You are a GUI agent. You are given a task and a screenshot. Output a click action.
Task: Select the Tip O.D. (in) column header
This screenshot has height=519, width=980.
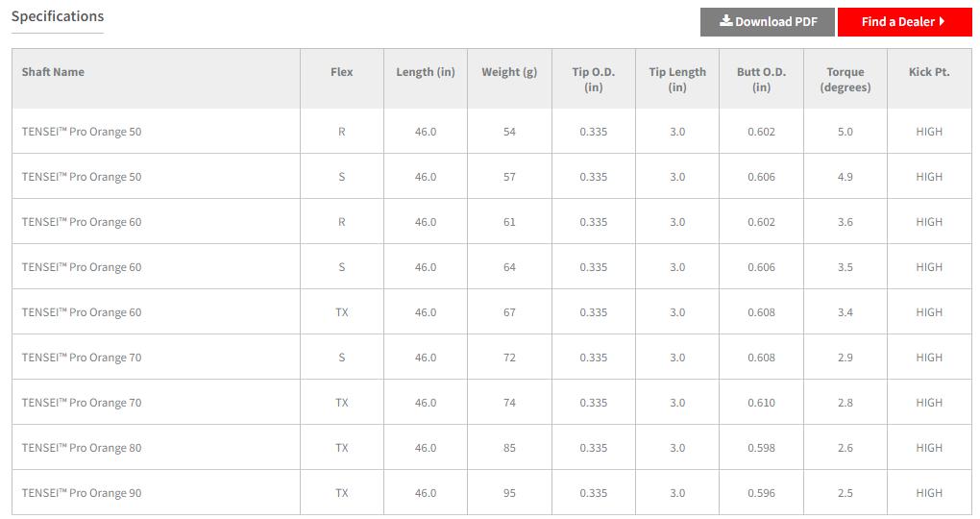[x=594, y=79]
